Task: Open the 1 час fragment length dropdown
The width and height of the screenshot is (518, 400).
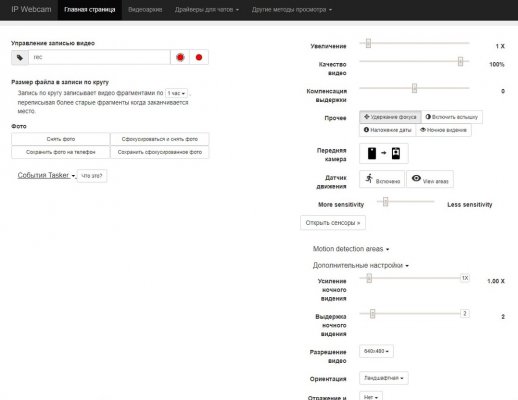Action: [x=176, y=93]
